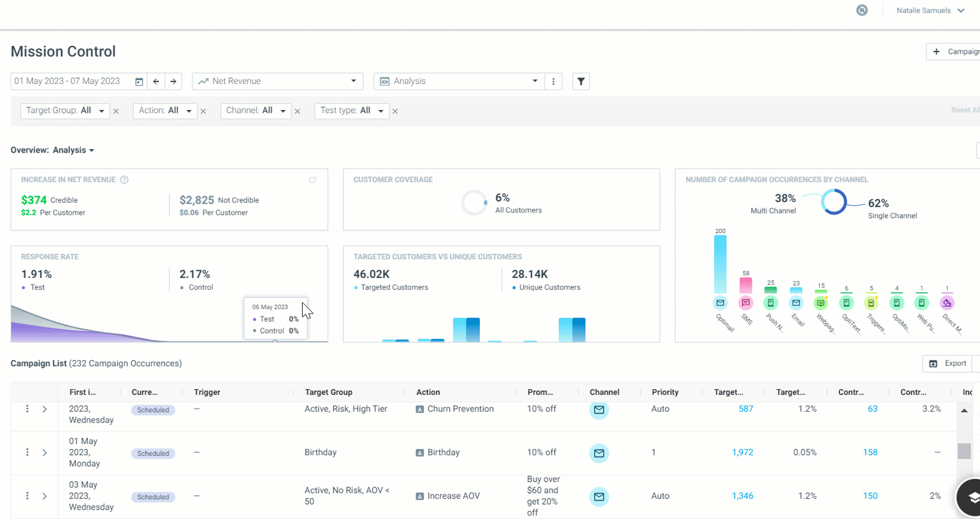The image size is (980, 519).
Task: Click the SMS channel icon in chart
Action: pyautogui.click(x=746, y=303)
